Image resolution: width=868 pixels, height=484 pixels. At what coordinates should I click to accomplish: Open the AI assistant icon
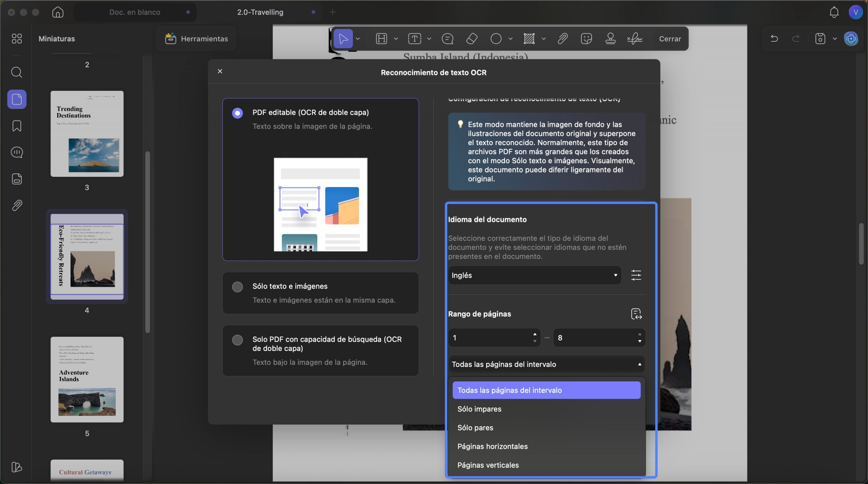851,39
